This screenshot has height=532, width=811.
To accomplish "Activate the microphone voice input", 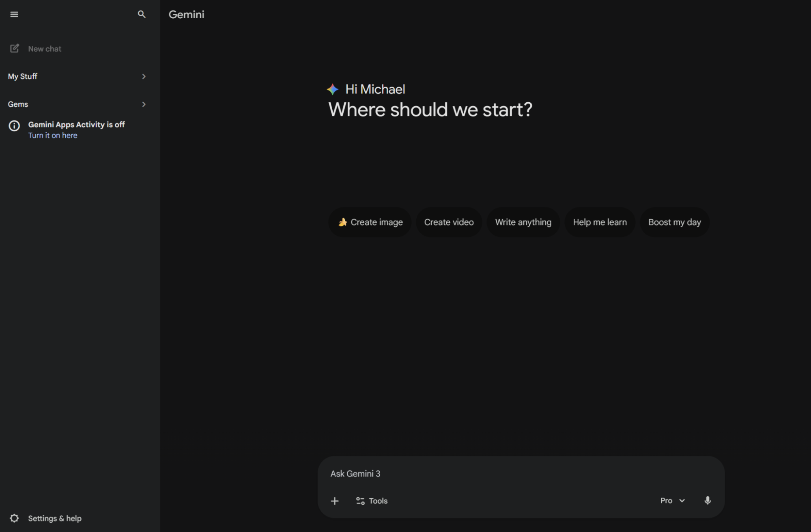I will pyautogui.click(x=708, y=500).
